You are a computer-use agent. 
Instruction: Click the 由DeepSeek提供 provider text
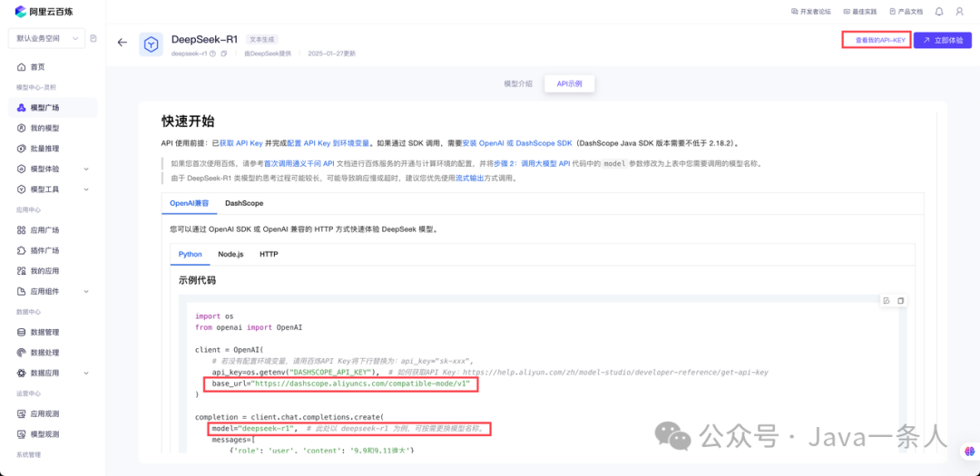[x=268, y=53]
